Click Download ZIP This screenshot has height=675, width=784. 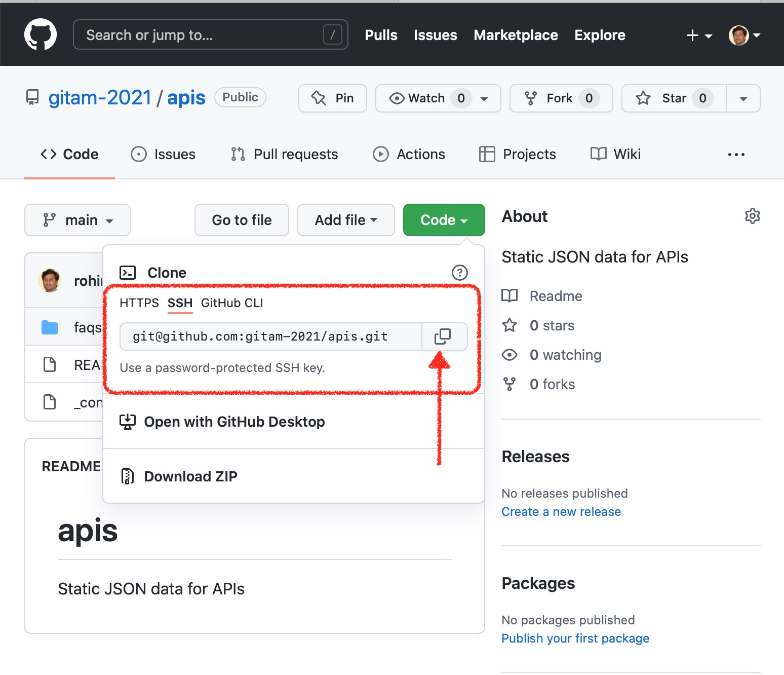pyautogui.click(x=190, y=476)
